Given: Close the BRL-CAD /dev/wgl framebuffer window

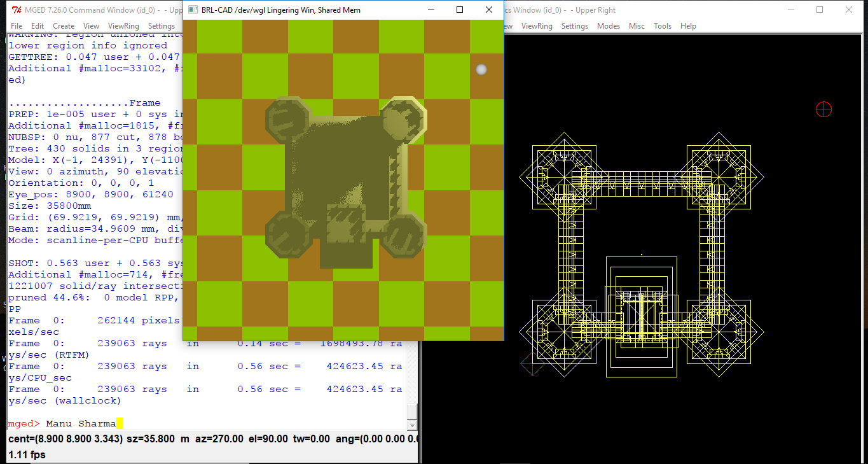Looking at the screenshot, I should click(489, 10).
